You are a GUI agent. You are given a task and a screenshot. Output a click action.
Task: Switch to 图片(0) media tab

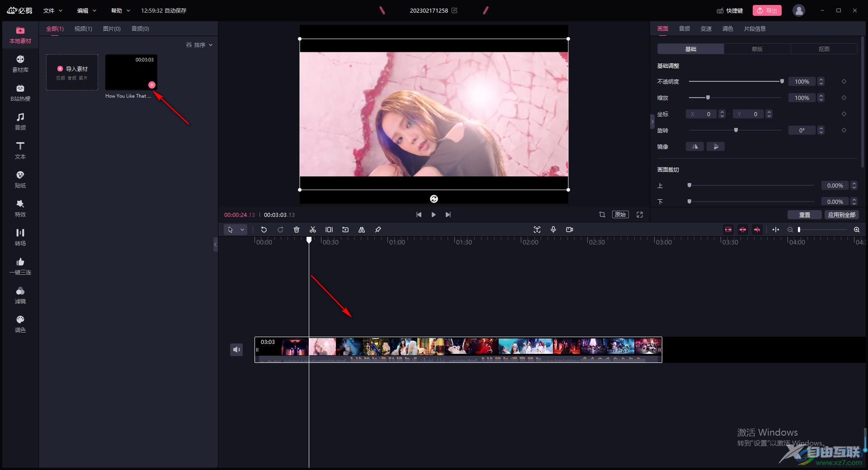pyautogui.click(x=112, y=28)
